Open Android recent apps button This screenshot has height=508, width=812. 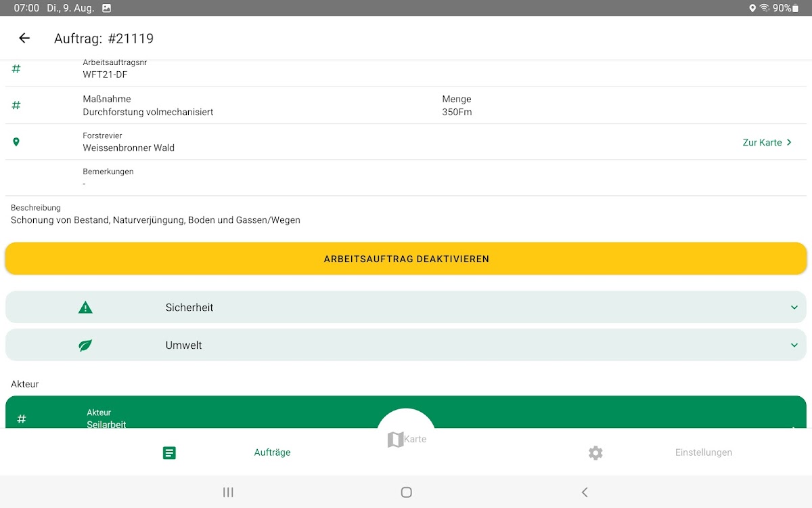[228, 492]
